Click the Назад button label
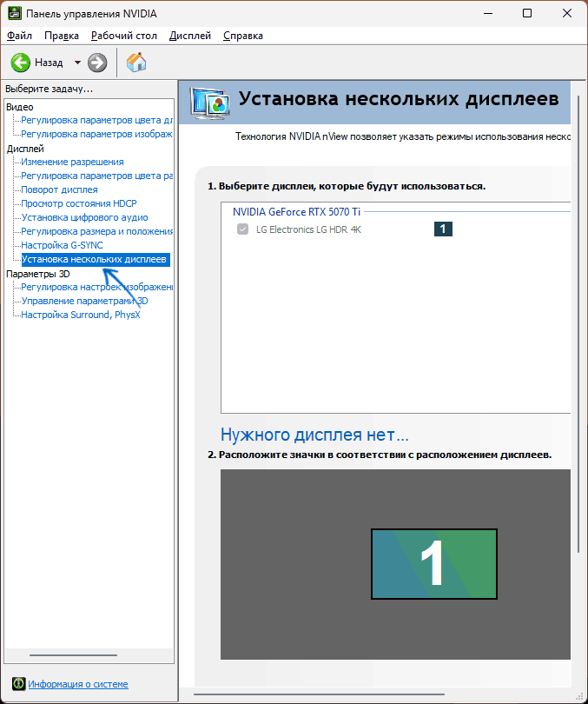Image resolution: width=588 pixels, height=704 pixels. [x=49, y=63]
